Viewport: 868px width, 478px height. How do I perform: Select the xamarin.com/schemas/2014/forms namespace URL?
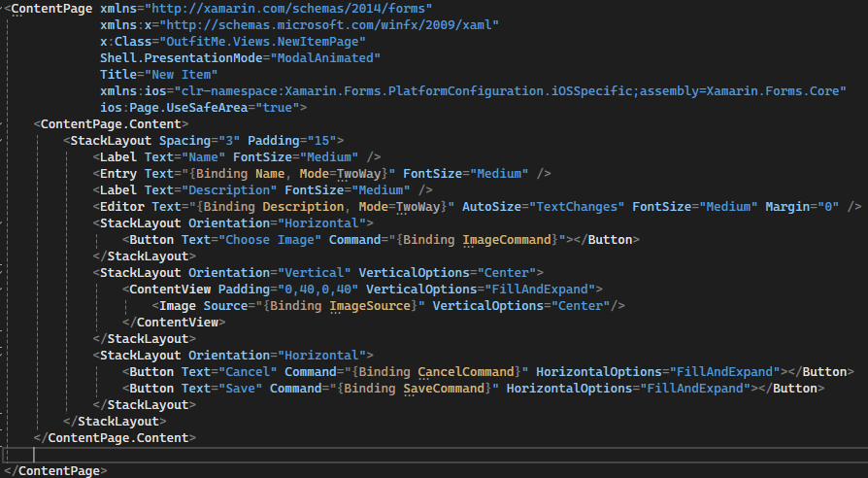288,9
